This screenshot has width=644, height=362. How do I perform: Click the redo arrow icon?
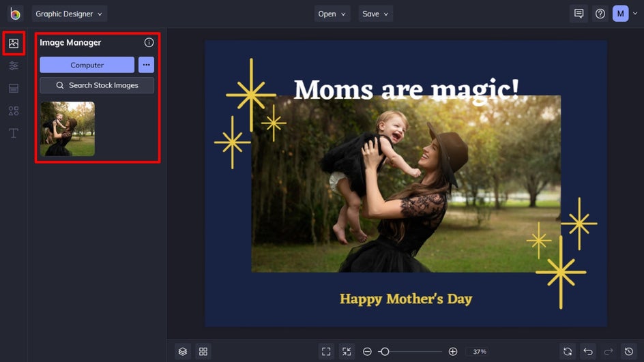[609, 351]
